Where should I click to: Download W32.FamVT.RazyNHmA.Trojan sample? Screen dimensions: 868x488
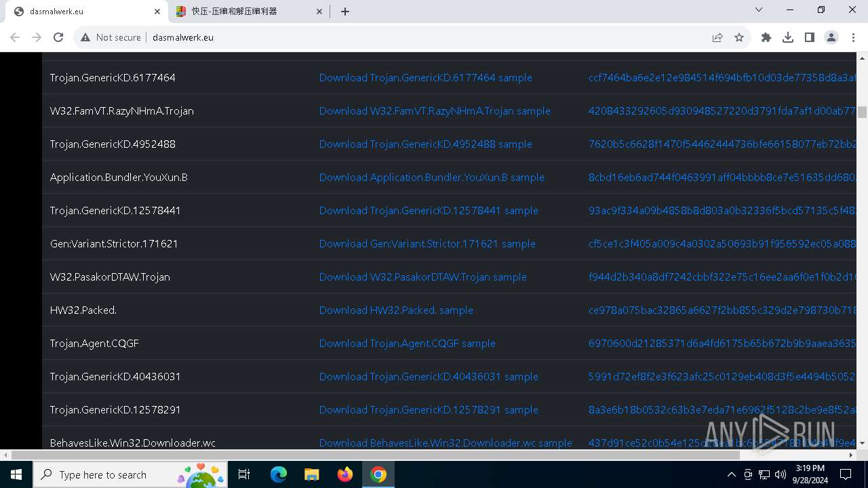tap(435, 110)
